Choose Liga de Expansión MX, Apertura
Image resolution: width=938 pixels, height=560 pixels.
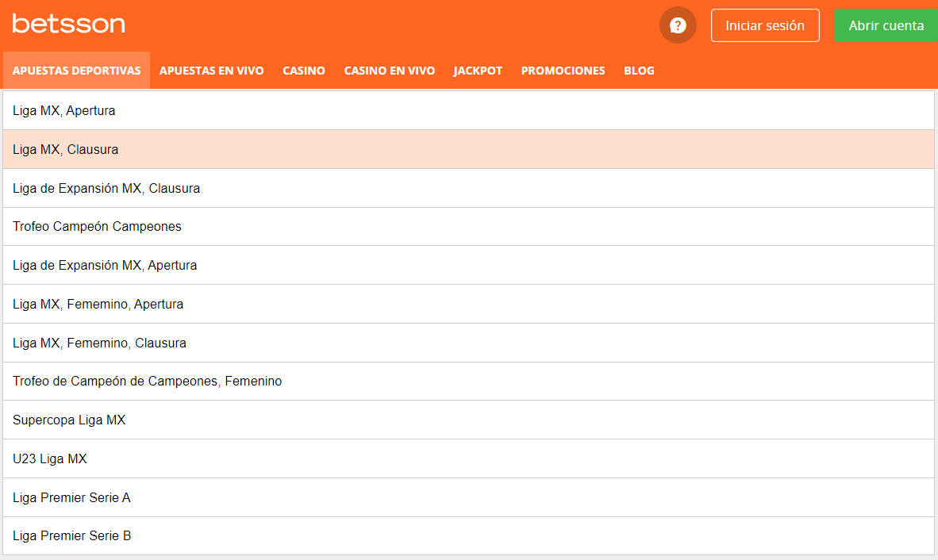click(x=468, y=266)
